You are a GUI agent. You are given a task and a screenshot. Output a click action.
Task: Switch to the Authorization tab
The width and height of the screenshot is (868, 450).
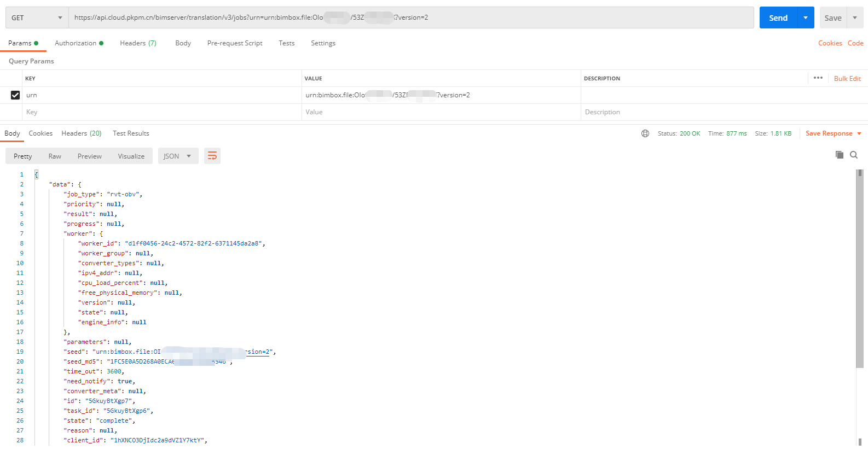tap(78, 43)
